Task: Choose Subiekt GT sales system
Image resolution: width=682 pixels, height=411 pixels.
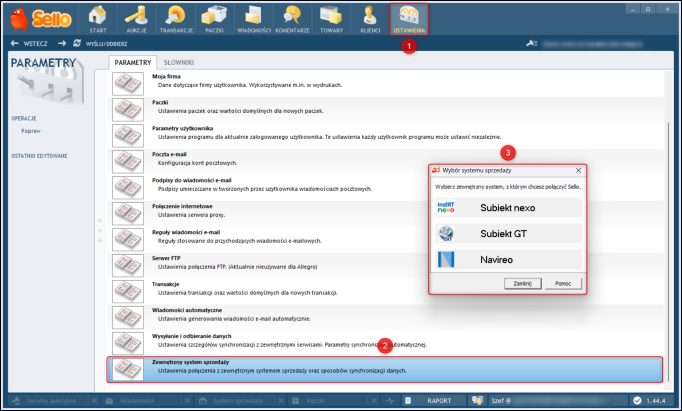Action: [x=509, y=234]
